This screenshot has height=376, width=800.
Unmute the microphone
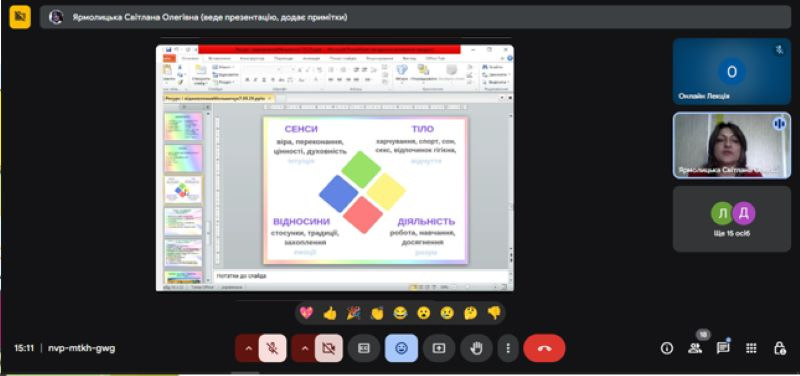pyautogui.click(x=272, y=348)
